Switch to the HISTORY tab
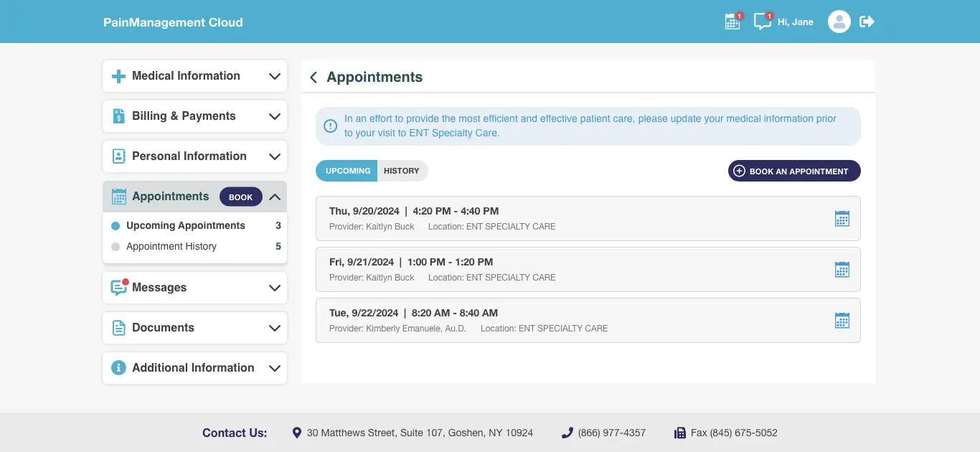 (x=402, y=171)
